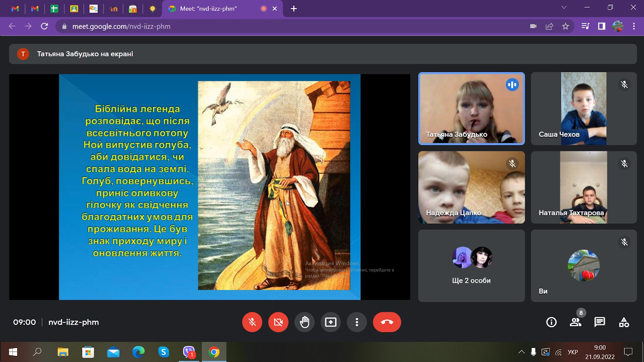
Task: Open the Windows notification center
Action: click(x=628, y=352)
